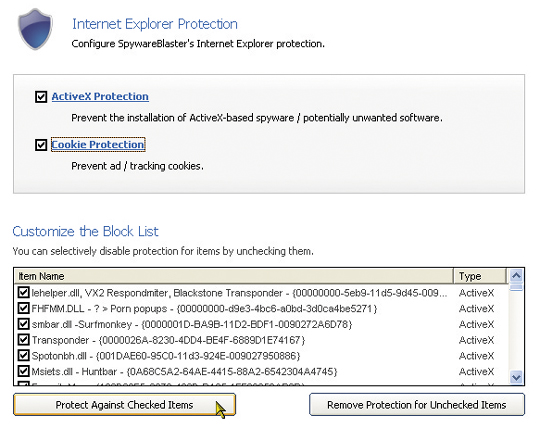Image resolution: width=540 pixels, height=428 pixels.
Task: Click the blue shield icon
Action: (x=35, y=30)
